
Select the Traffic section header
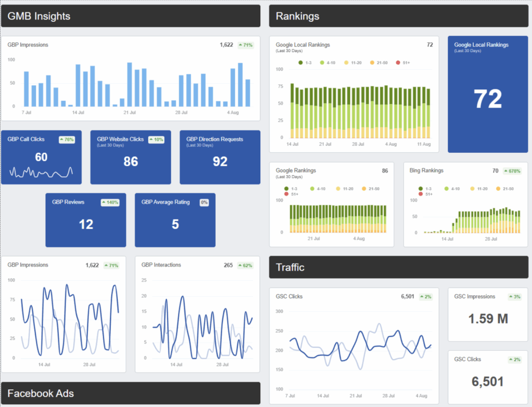(x=398, y=267)
